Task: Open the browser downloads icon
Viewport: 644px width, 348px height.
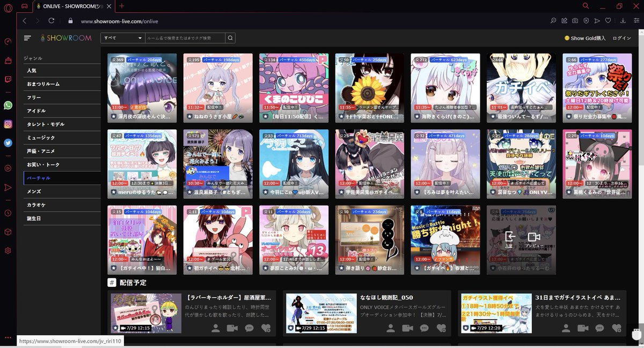Action: [623, 21]
